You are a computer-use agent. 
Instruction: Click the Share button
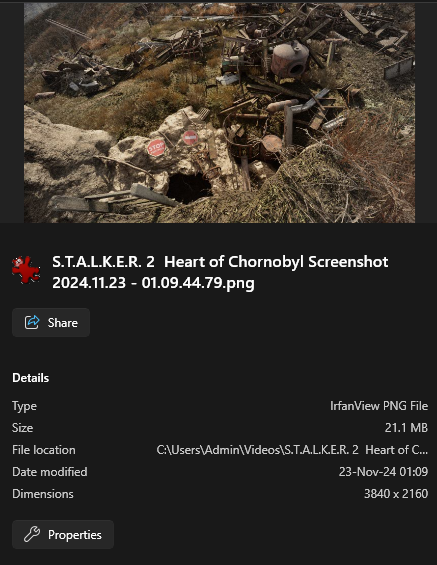click(51, 322)
